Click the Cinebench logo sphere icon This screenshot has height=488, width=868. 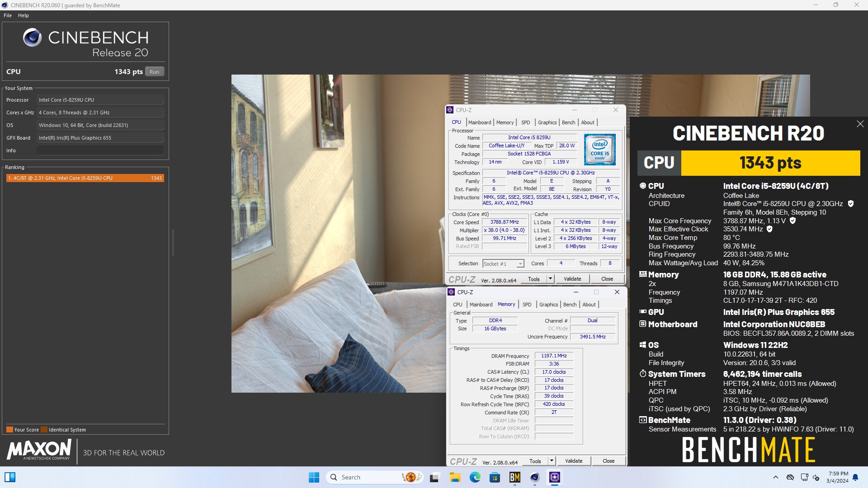32,38
